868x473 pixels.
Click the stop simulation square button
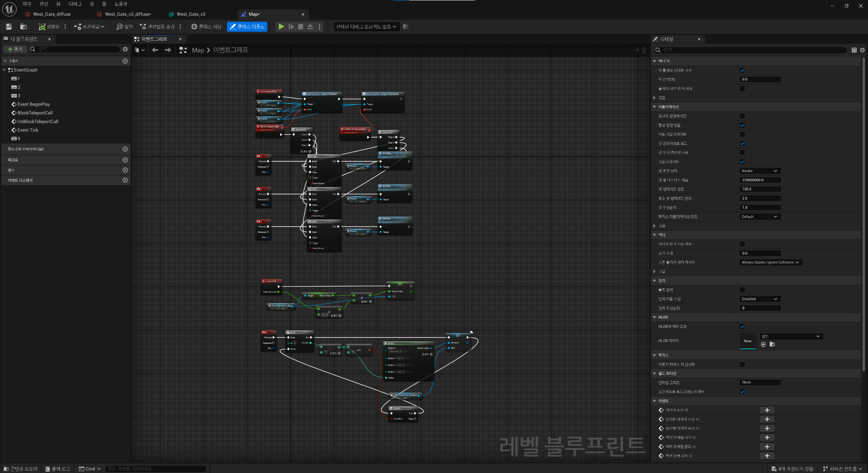(300, 27)
